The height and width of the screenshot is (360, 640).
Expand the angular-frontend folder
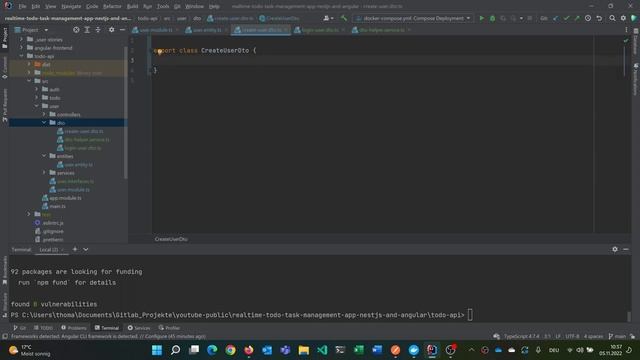coord(22,48)
